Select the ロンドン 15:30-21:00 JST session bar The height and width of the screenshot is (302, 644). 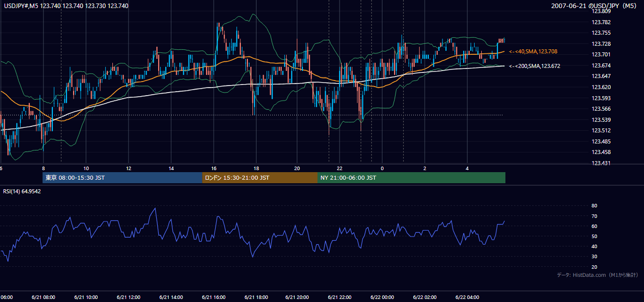tap(260, 178)
